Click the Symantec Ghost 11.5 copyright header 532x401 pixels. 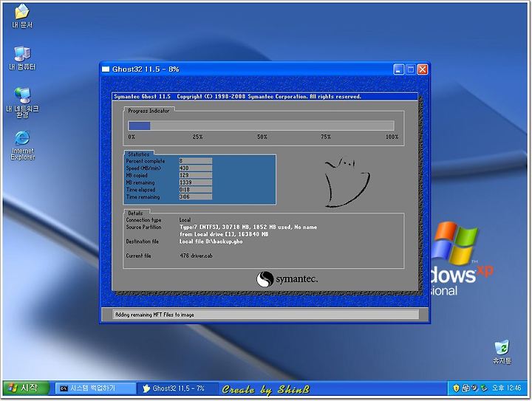237,97
